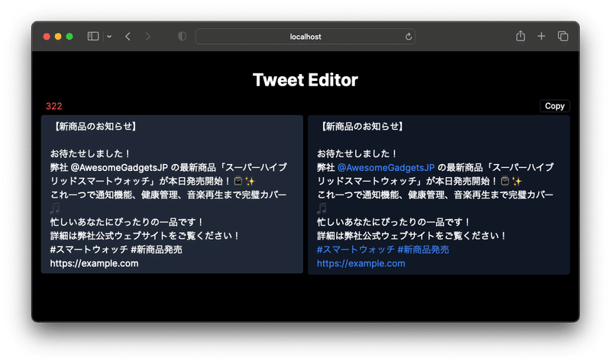Focus the localhost address bar
The width and height of the screenshot is (611, 364).
pyautogui.click(x=305, y=37)
